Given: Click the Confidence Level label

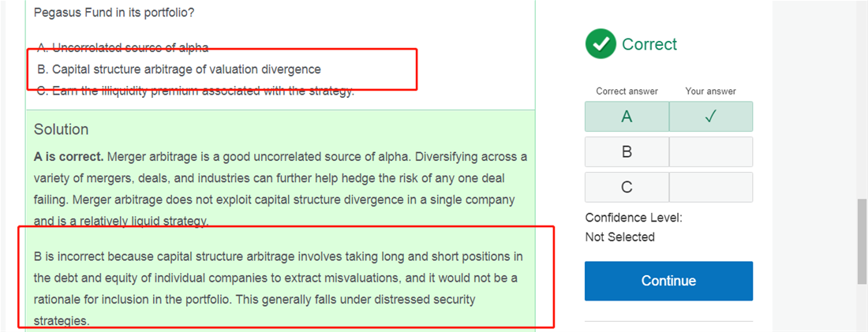Looking at the screenshot, I should click(634, 218).
